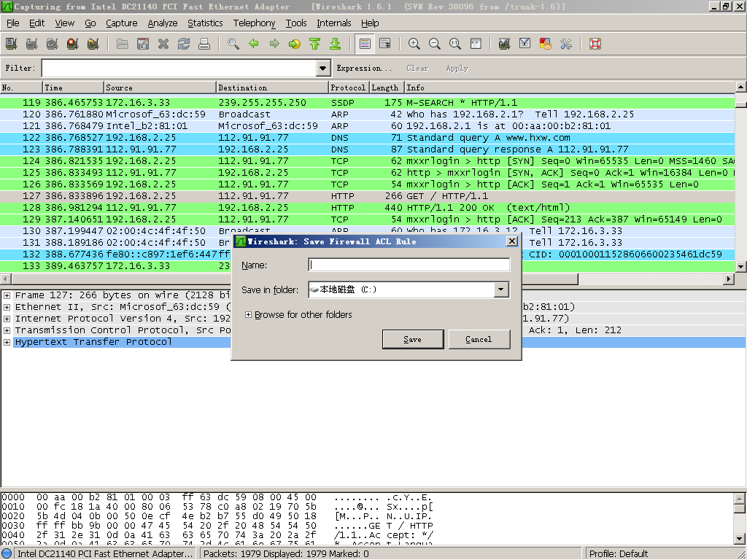
Task: Go back in packet history arrow
Action: click(254, 44)
